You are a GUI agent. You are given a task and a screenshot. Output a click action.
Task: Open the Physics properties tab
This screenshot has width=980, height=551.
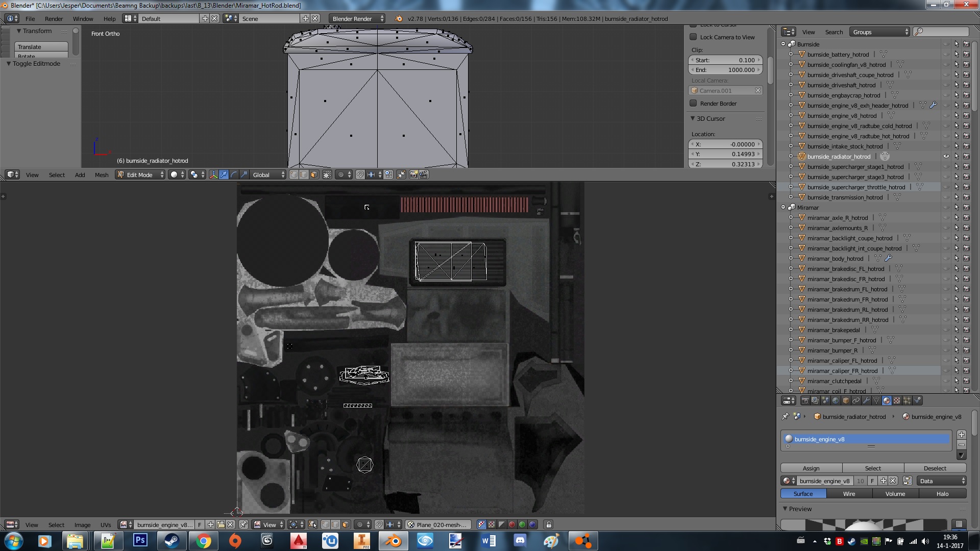pos(917,400)
